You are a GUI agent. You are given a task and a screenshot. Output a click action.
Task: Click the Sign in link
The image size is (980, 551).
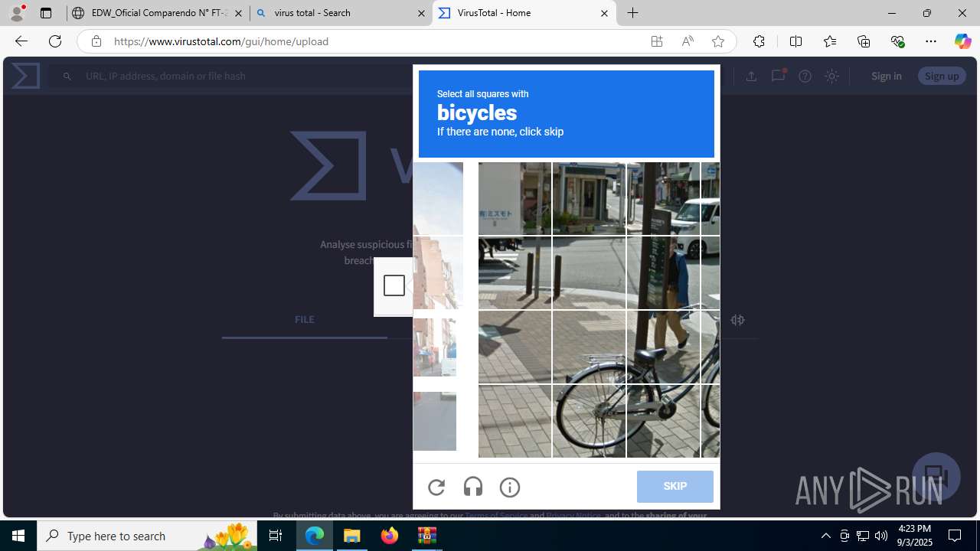(x=886, y=76)
